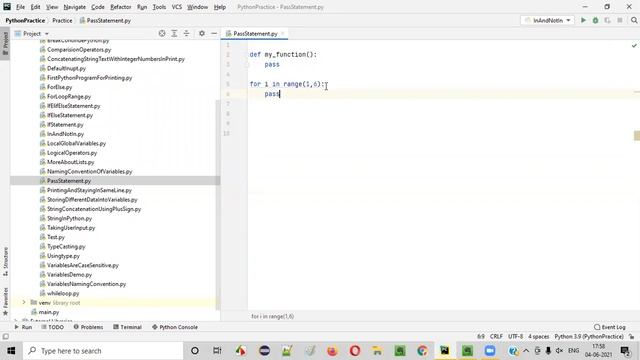Image resolution: width=640 pixels, height=360 pixels.
Task: Open Zoom from the taskbar
Action: (490, 351)
